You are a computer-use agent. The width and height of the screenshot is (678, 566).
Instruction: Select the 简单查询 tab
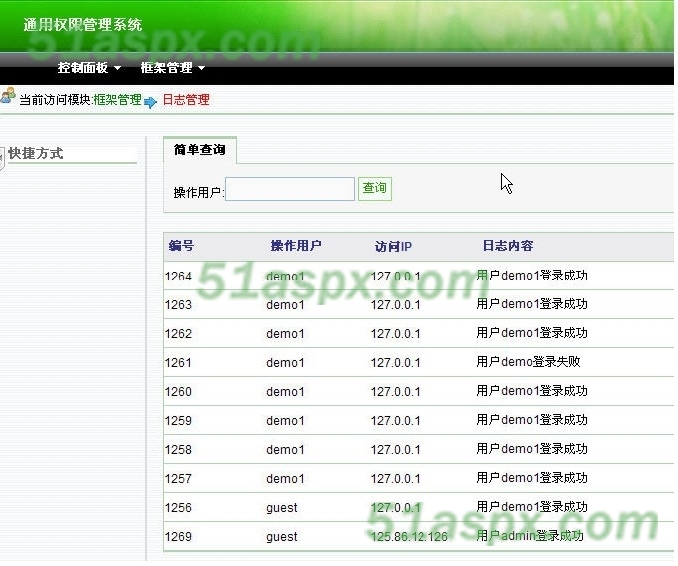coord(199,150)
